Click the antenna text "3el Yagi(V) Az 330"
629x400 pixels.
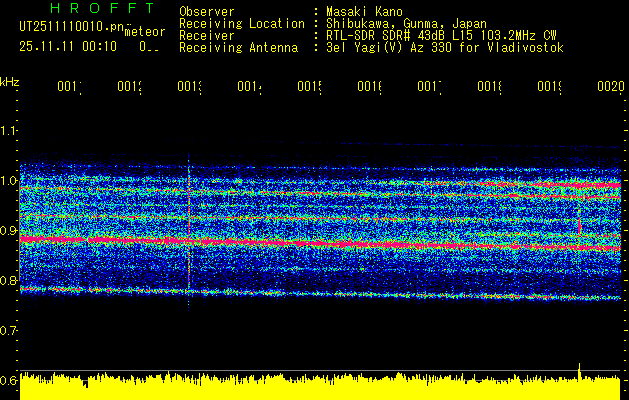(390, 48)
